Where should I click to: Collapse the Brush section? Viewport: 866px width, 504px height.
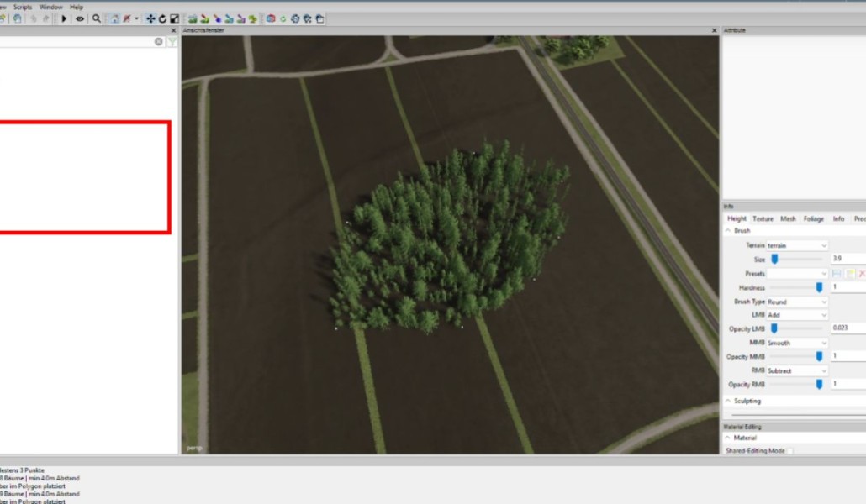pos(728,230)
